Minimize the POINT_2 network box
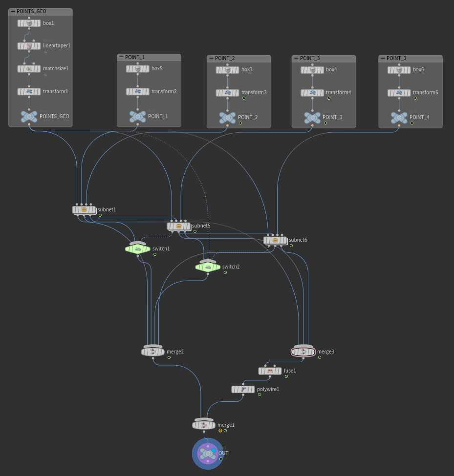The image size is (454, 476). point(211,58)
